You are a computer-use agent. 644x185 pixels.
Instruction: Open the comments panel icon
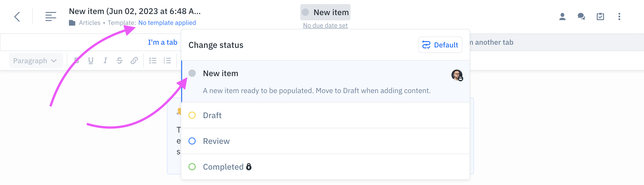click(581, 16)
